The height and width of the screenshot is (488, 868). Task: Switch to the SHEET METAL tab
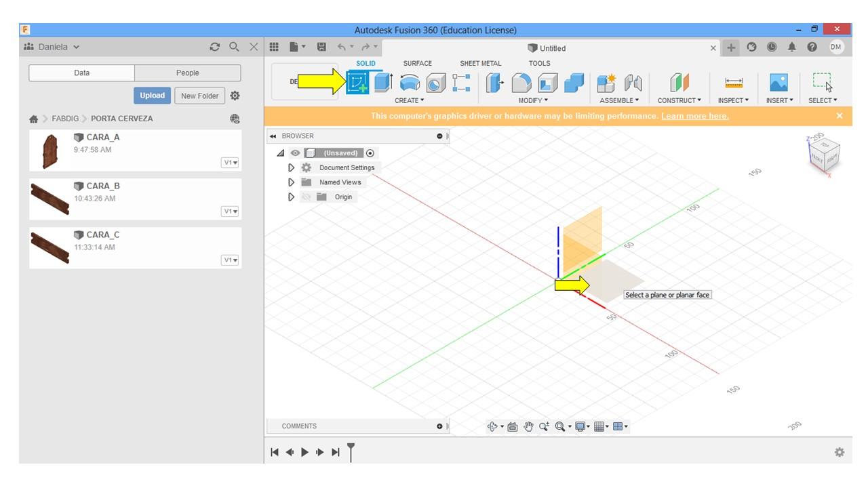tap(481, 63)
